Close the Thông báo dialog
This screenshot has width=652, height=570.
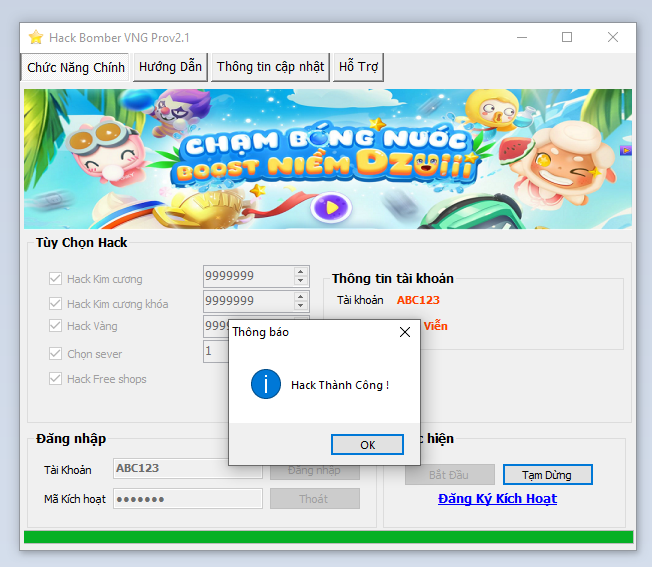pos(405,332)
